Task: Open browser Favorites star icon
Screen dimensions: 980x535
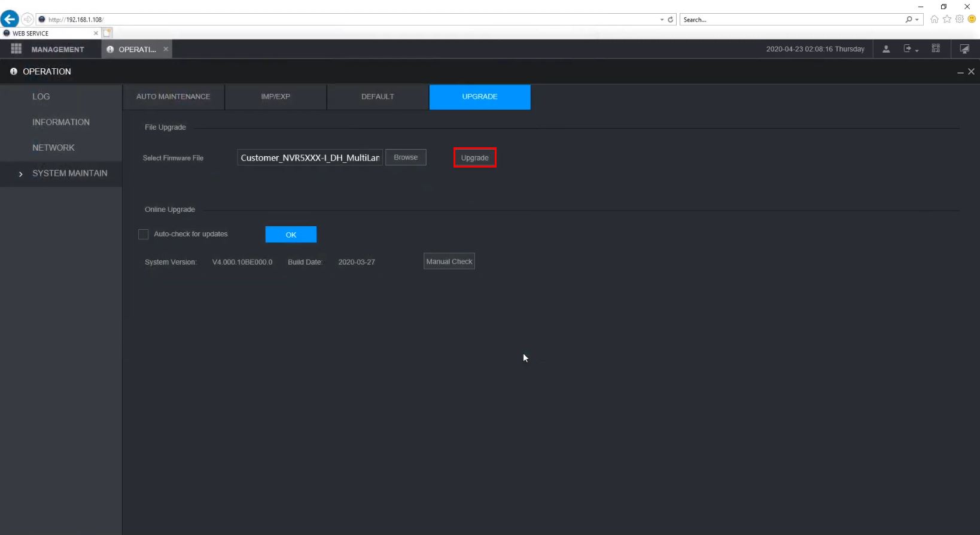Action: pyautogui.click(x=947, y=19)
